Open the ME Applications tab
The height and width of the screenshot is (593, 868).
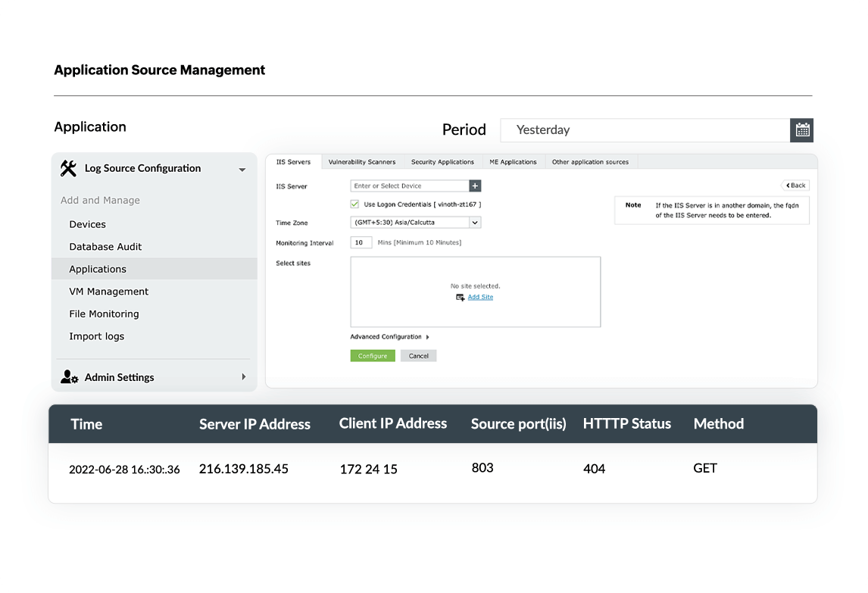(x=513, y=162)
